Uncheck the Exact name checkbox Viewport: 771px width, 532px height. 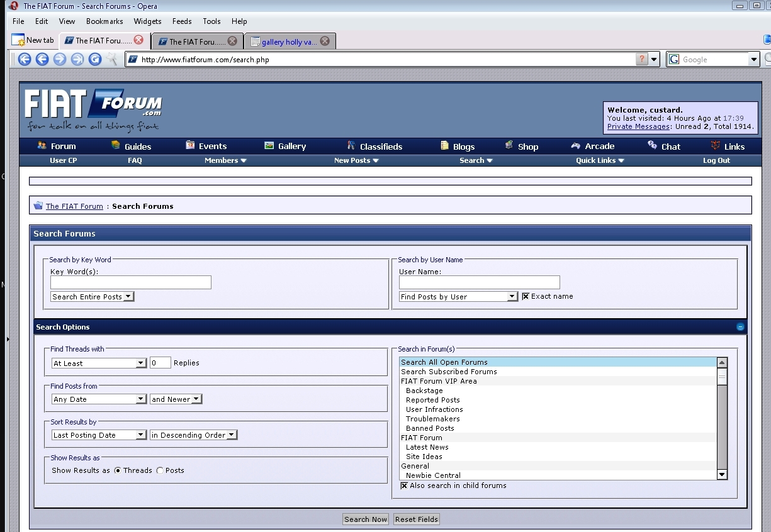(x=526, y=296)
